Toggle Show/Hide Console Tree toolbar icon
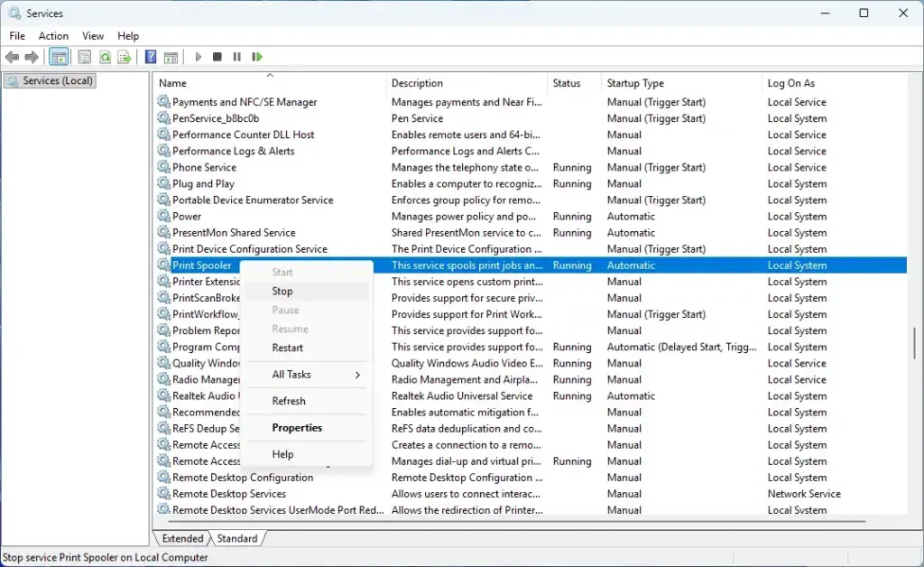This screenshot has height=567, width=924. (59, 57)
